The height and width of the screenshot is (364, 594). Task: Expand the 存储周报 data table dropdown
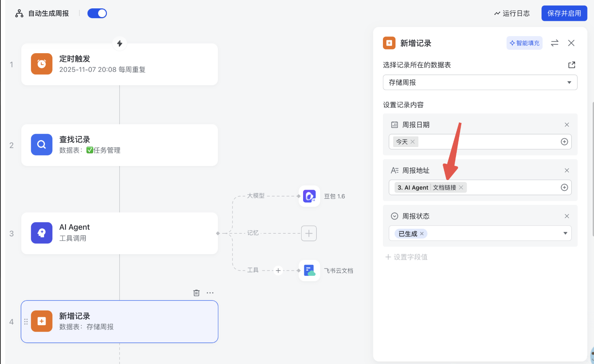pos(569,82)
